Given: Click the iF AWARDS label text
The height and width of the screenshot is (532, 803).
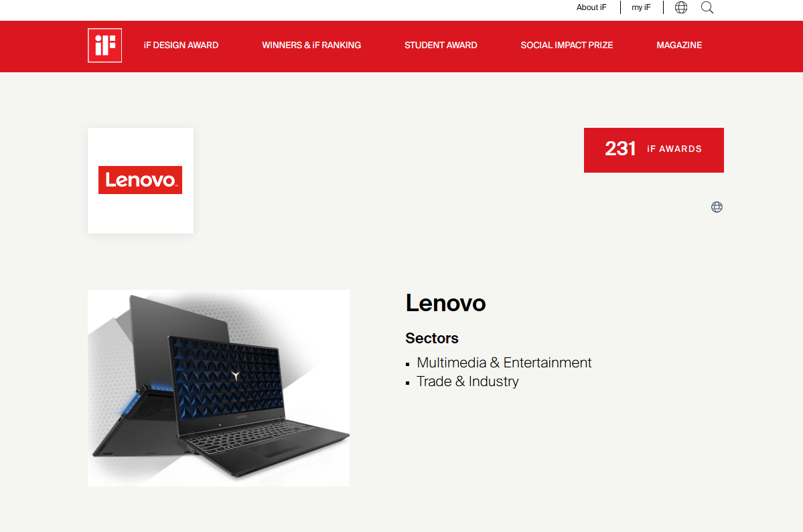Looking at the screenshot, I should click(x=674, y=149).
